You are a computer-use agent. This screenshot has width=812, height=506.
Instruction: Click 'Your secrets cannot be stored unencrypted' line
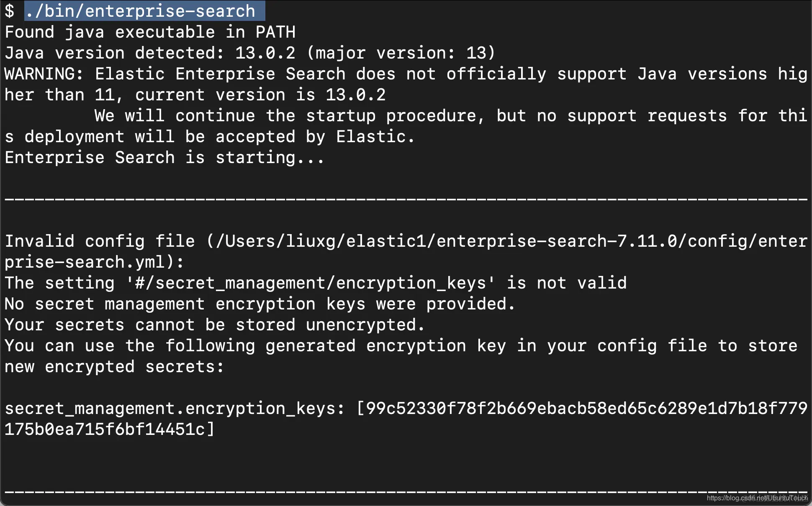[215, 325]
